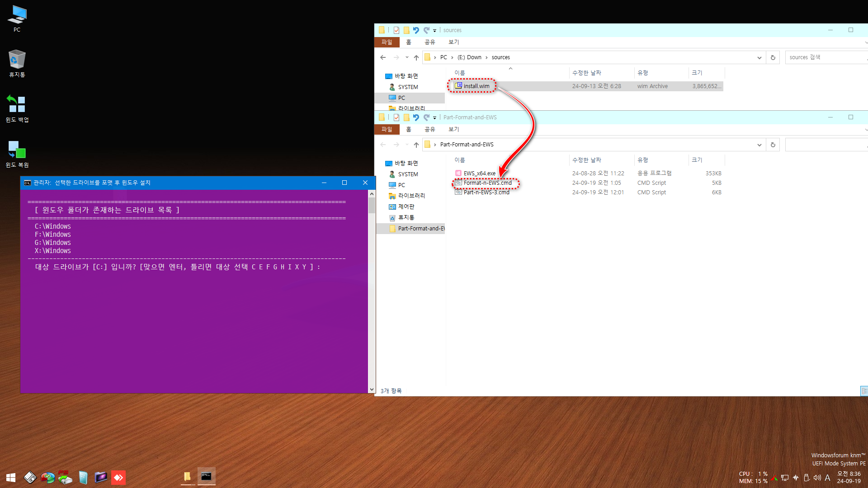Screen dimensions: 868x488
Task: Refresh the Part-Format-and-EWS folder view
Action: [x=773, y=145]
